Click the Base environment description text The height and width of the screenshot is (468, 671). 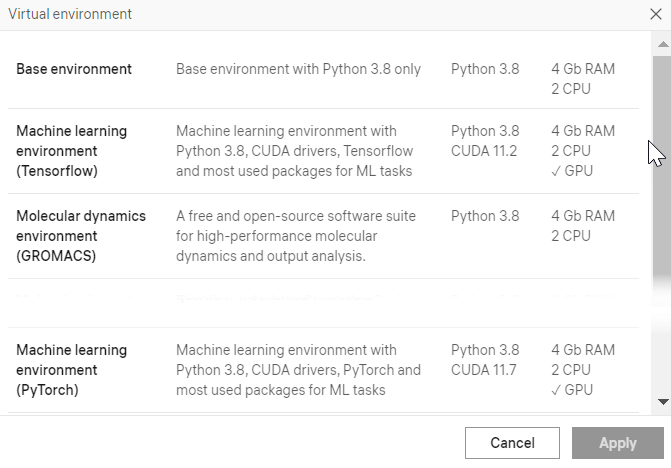point(298,69)
